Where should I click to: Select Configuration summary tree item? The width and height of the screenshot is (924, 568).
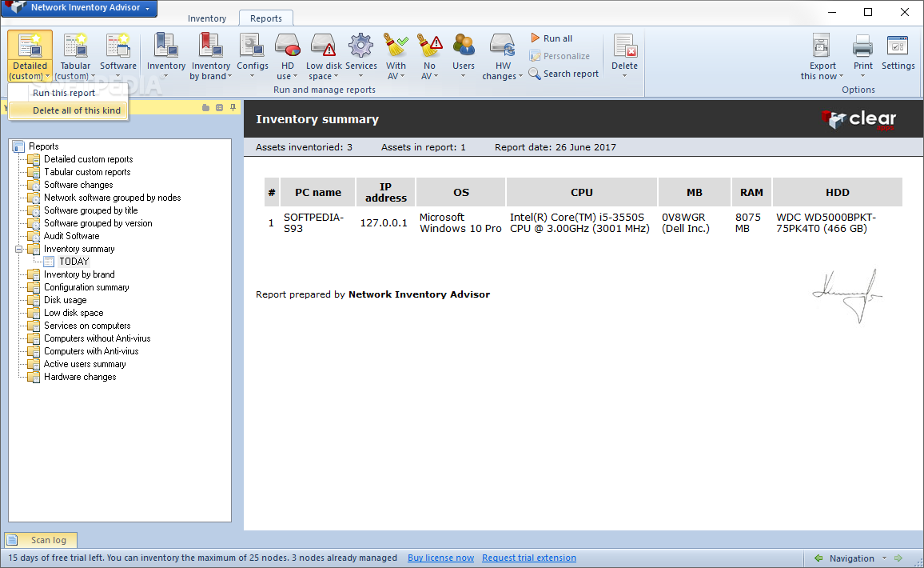86,287
